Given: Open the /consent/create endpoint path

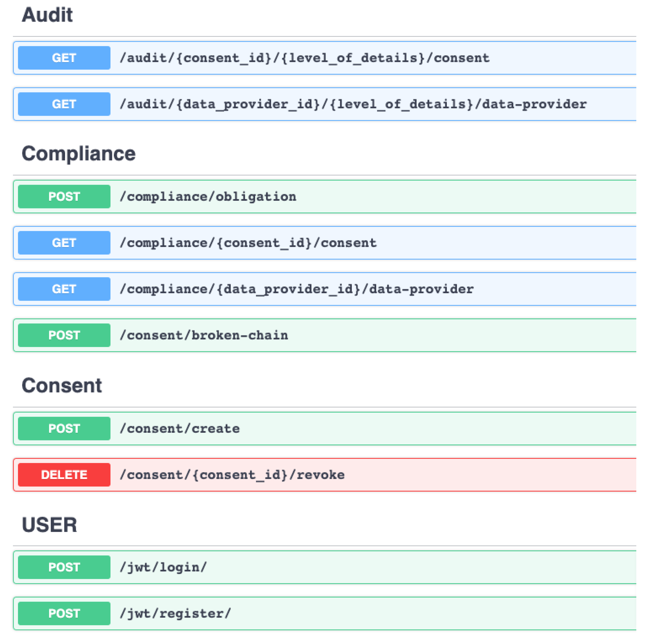Looking at the screenshot, I should (x=180, y=429).
